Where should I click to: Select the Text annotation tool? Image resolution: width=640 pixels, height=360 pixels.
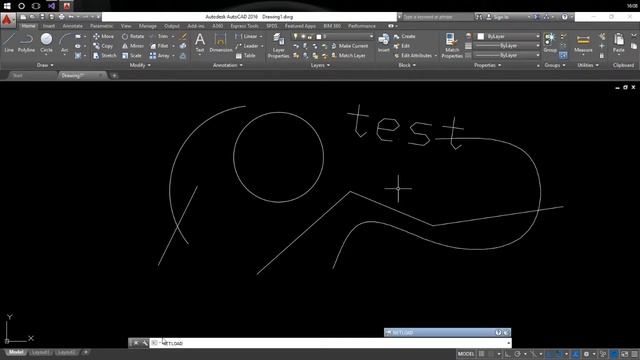point(200,43)
